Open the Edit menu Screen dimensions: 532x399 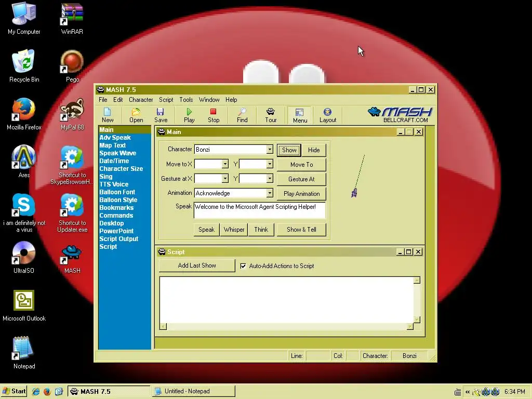point(118,100)
